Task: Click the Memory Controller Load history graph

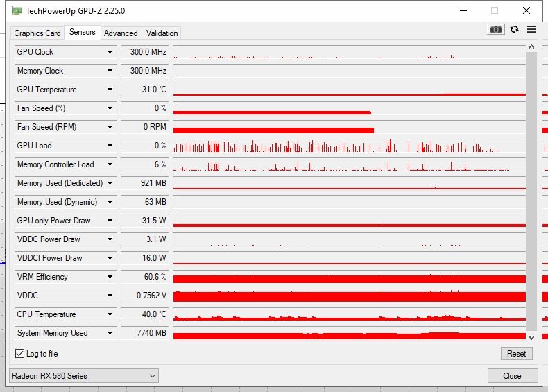Action: point(350,164)
